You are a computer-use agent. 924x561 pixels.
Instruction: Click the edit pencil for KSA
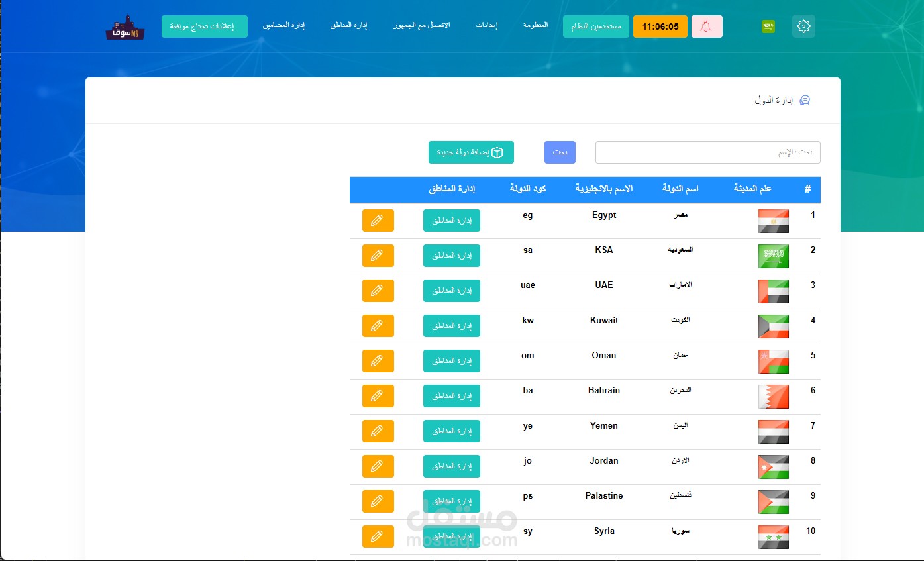coord(378,256)
